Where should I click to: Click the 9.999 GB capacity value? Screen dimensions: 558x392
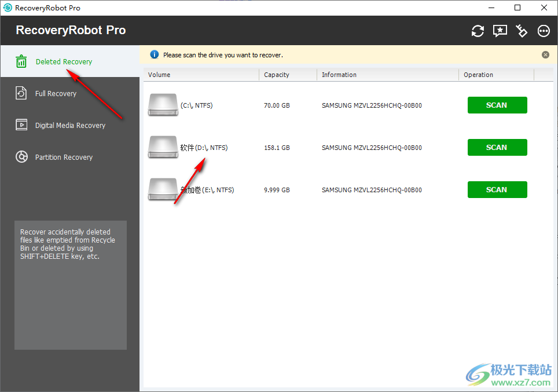click(x=277, y=190)
